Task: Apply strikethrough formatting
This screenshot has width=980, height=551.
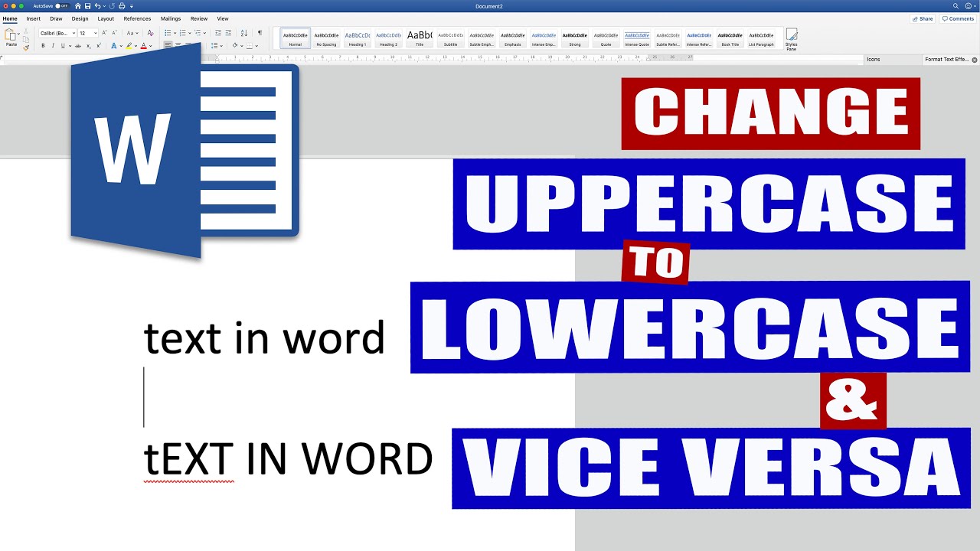Action: pyautogui.click(x=77, y=46)
